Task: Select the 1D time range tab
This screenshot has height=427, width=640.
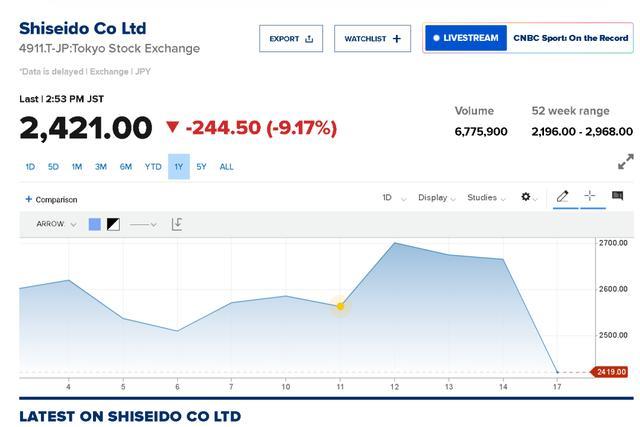Action: pos(30,167)
